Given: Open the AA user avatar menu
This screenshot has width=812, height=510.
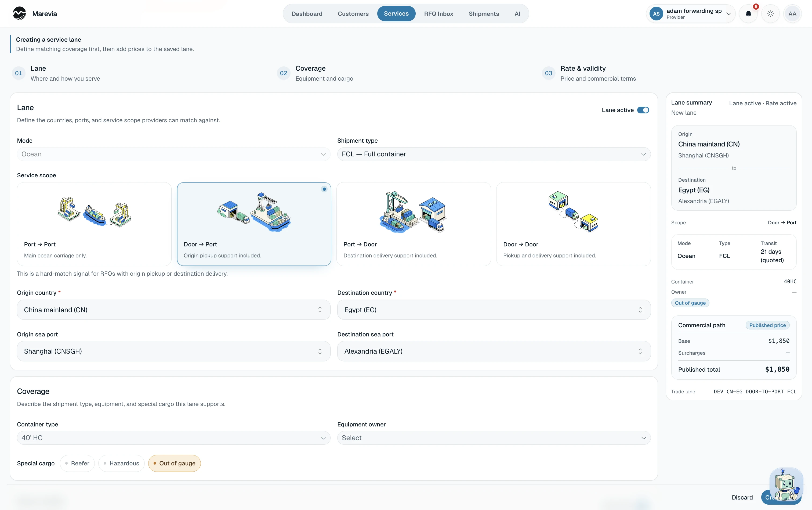Looking at the screenshot, I should coord(792,14).
